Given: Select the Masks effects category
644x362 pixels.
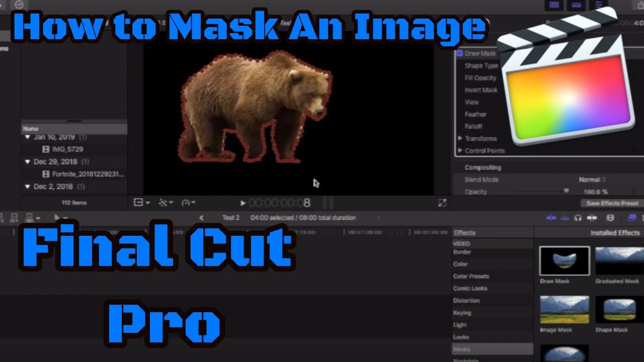Looking at the screenshot, I should tap(492, 349).
